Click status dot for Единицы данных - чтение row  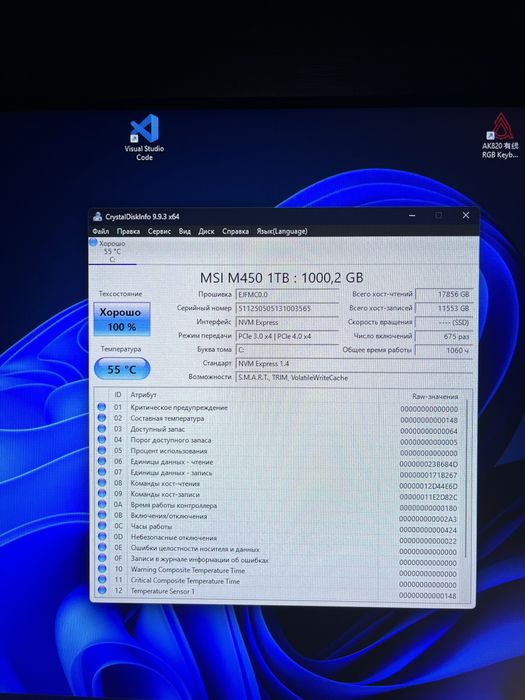click(102, 462)
